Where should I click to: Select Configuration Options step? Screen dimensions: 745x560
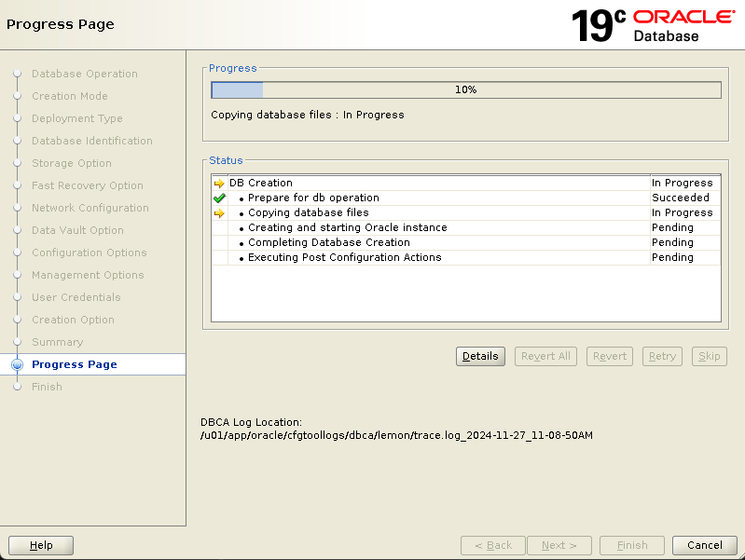[90, 253]
